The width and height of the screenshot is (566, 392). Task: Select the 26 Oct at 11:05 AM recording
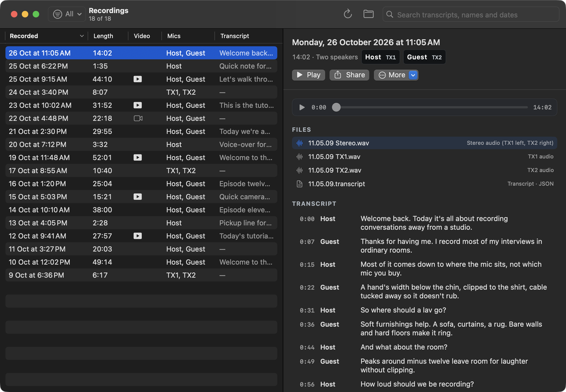point(141,53)
